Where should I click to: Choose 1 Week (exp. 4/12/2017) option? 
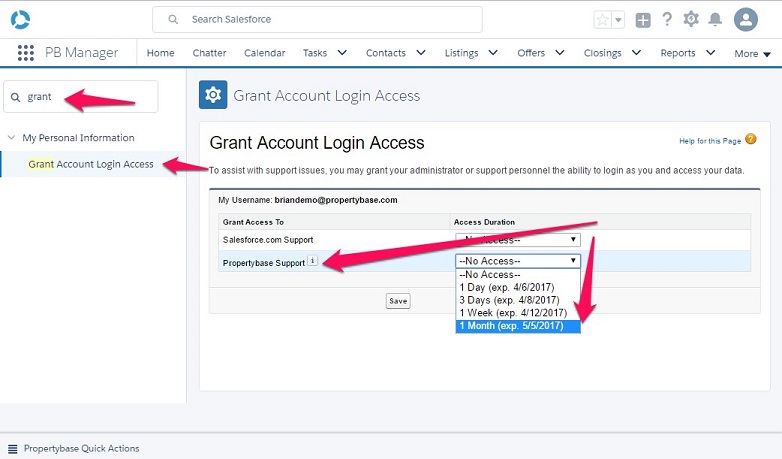click(518, 313)
